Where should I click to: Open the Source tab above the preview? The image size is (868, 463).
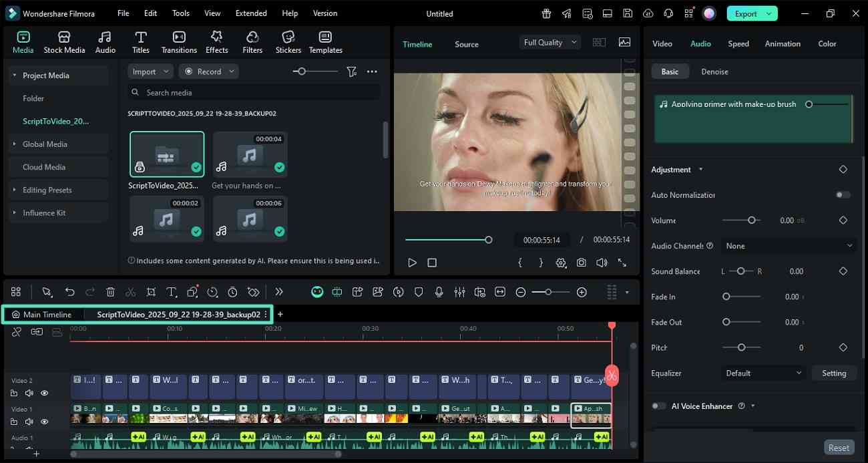click(466, 44)
